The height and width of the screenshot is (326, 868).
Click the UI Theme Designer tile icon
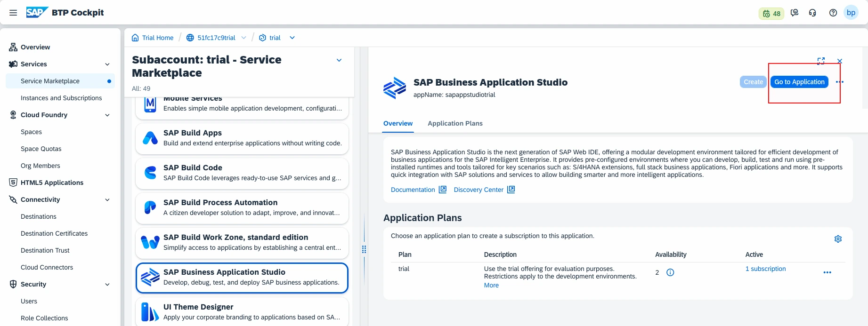150,312
